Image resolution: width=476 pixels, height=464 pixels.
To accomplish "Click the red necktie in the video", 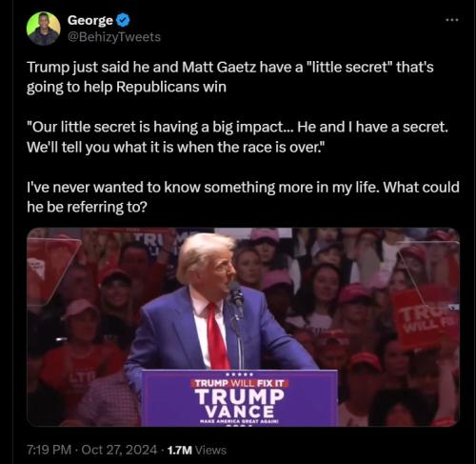I will click(218, 336).
